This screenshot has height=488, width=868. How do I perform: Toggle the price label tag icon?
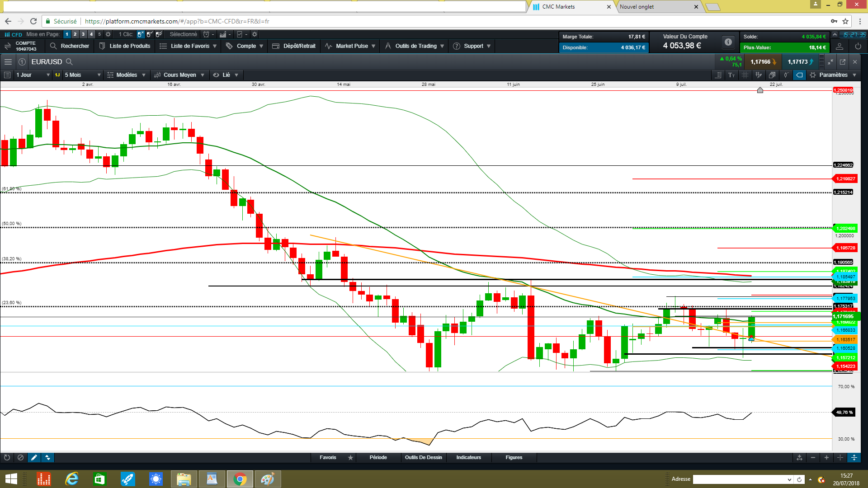tap(799, 75)
